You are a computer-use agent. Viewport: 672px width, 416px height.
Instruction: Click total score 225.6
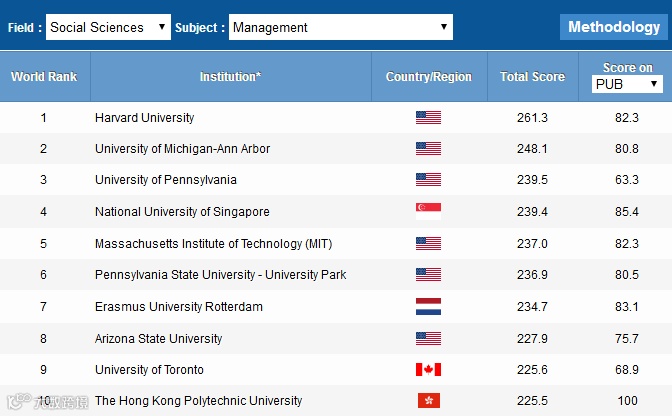[x=532, y=369]
